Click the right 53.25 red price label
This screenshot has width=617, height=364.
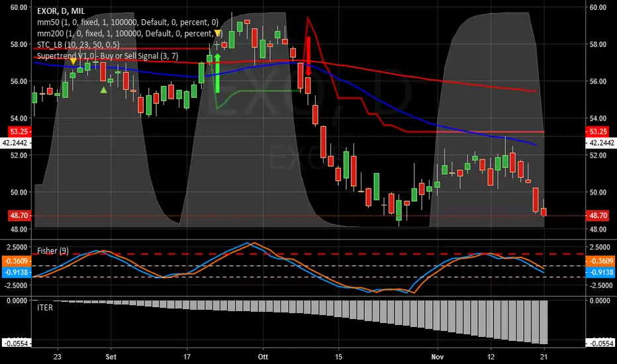(x=597, y=132)
